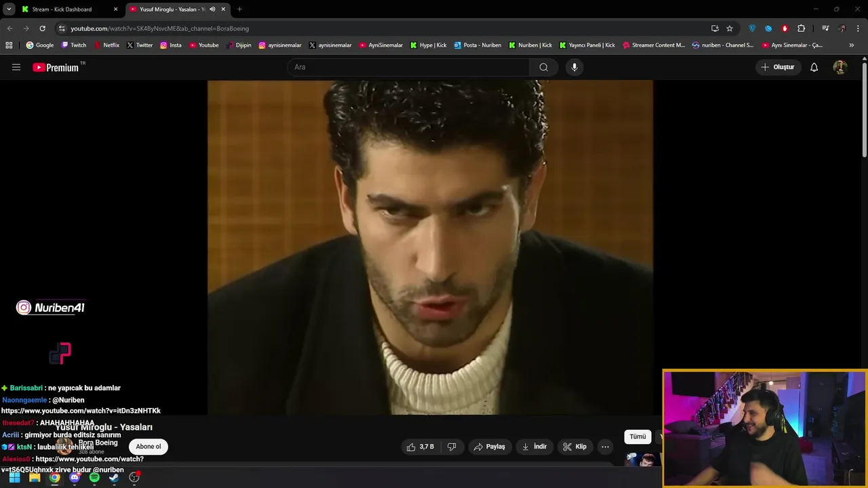
Task: Start voice search with microphone icon
Action: 574,67
